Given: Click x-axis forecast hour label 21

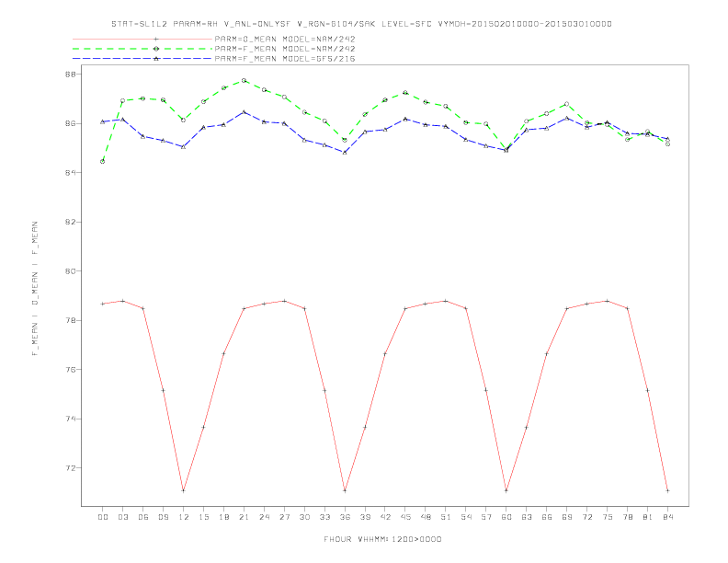Looking at the screenshot, I should pyautogui.click(x=244, y=517).
